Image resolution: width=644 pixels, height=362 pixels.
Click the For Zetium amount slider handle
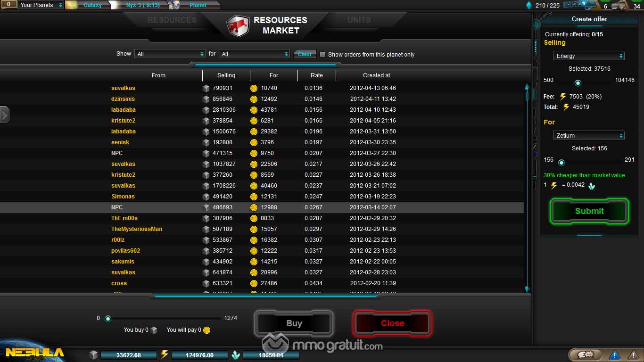(x=561, y=163)
